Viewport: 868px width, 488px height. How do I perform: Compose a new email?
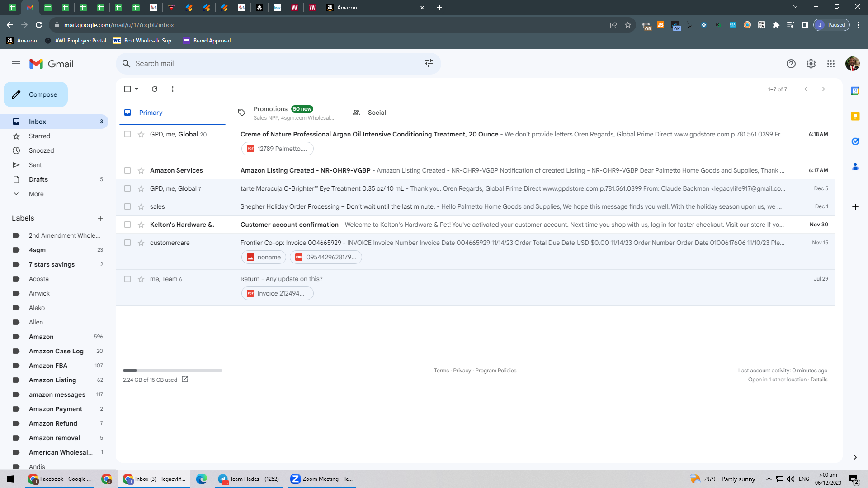[36, 94]
